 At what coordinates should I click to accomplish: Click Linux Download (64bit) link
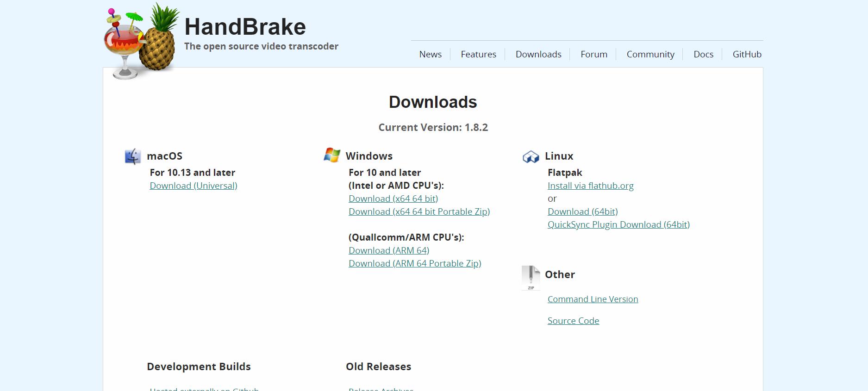coord(583,211)
